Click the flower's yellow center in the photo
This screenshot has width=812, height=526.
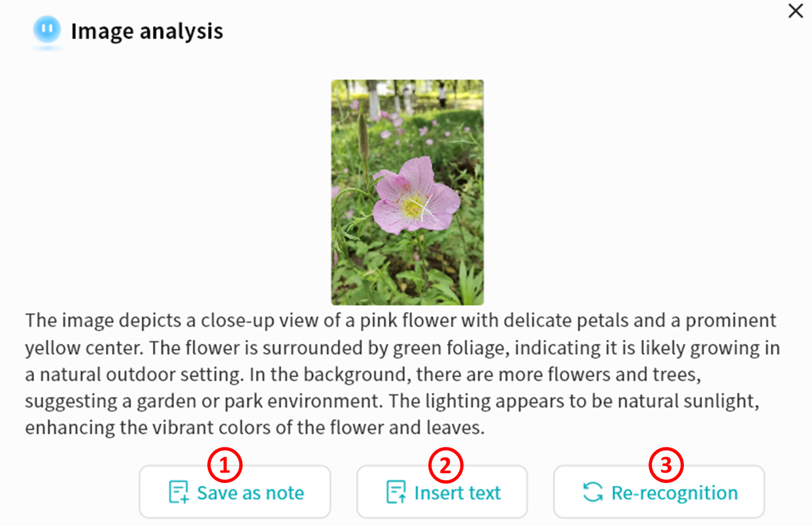tap(413, 206)
